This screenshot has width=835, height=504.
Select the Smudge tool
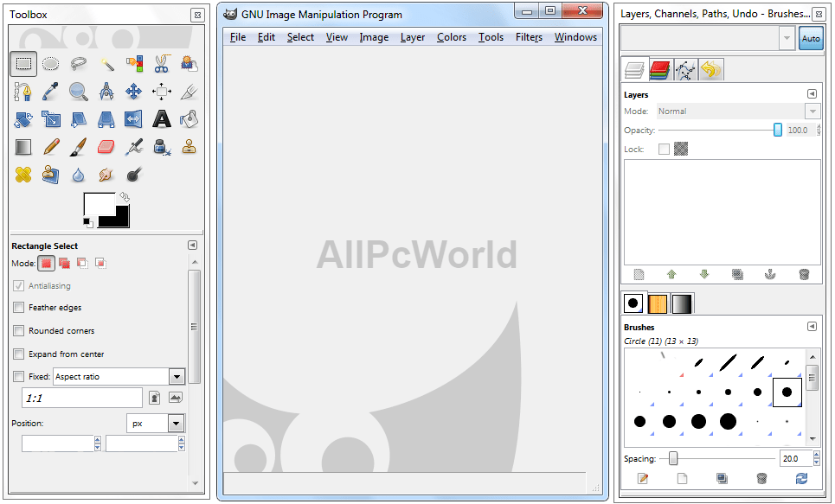[106, 175]
